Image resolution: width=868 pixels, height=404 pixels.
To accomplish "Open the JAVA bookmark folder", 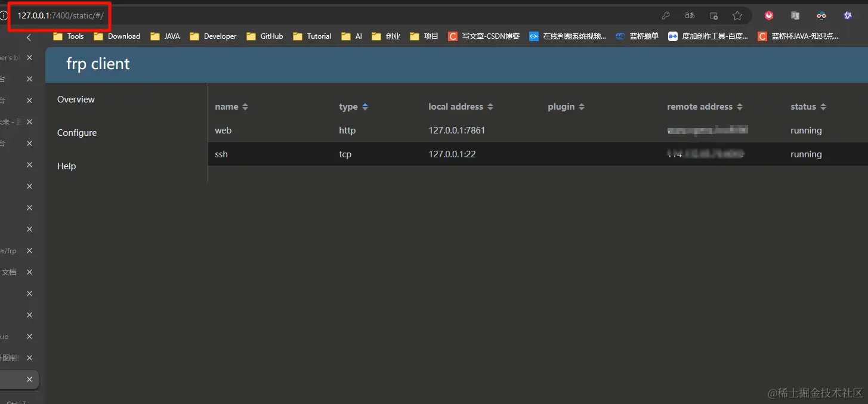I will [165, 36].
